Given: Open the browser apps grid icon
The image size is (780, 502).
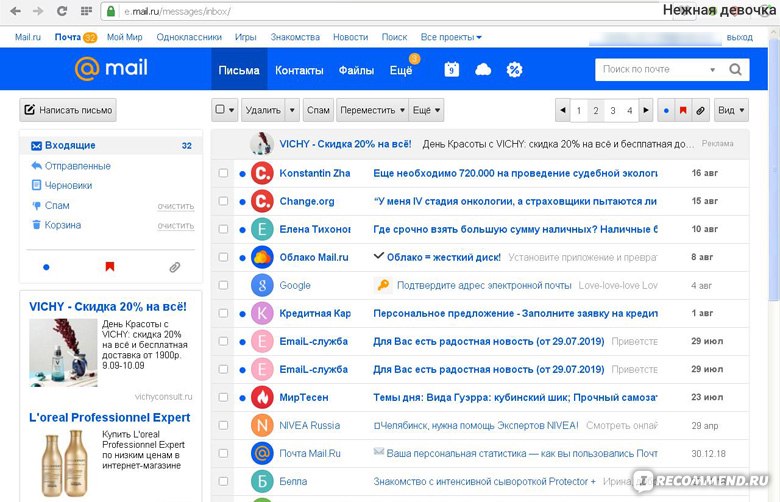Looking at the screenshot, I should tap(86, 11).
